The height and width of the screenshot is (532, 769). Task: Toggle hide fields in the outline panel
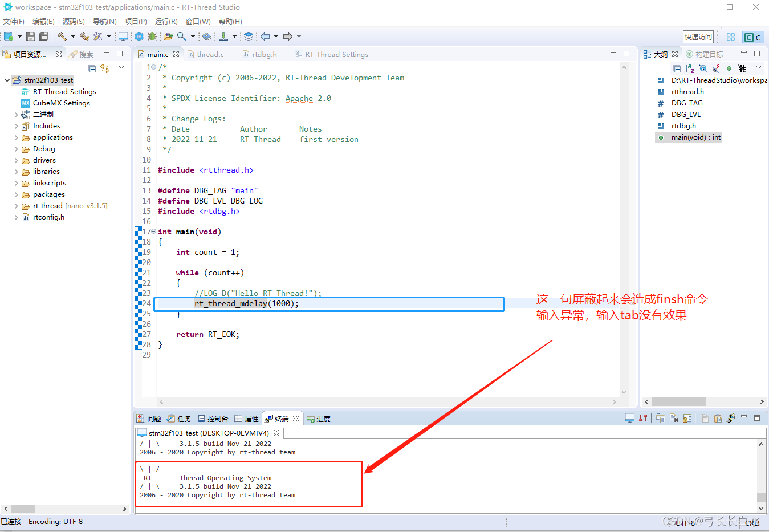(x=703, y=68)
